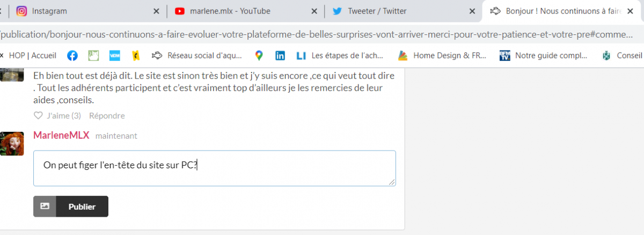Click the address bar URL

click(317, 34)
